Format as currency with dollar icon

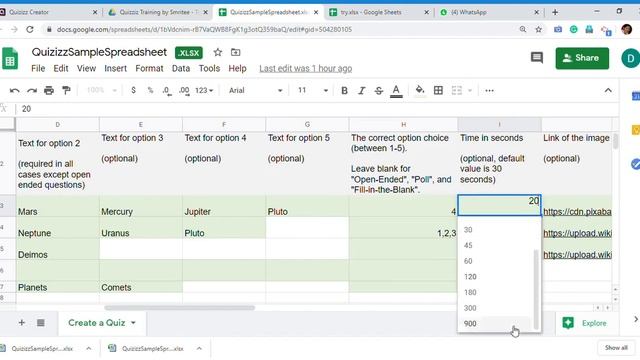pos(133,90)
